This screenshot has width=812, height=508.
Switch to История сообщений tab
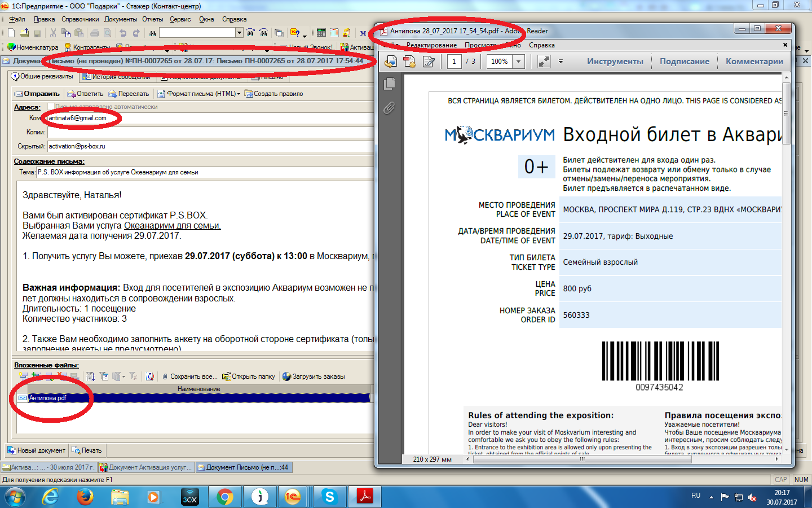pos(117,77)
